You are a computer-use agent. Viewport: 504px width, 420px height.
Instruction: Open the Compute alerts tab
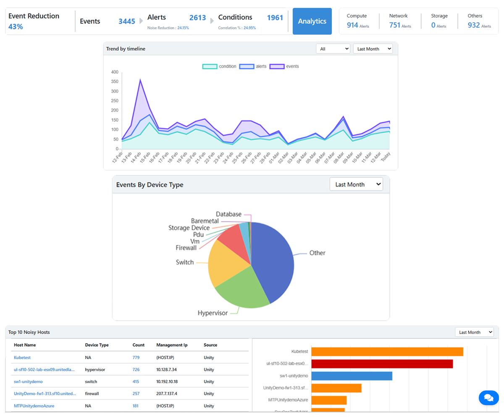coord(358,21)
